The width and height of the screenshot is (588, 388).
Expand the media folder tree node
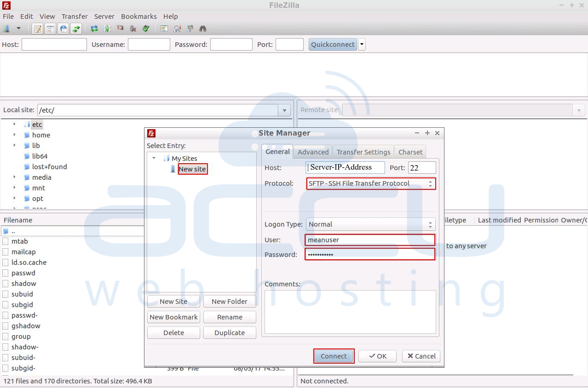[14, 177]
